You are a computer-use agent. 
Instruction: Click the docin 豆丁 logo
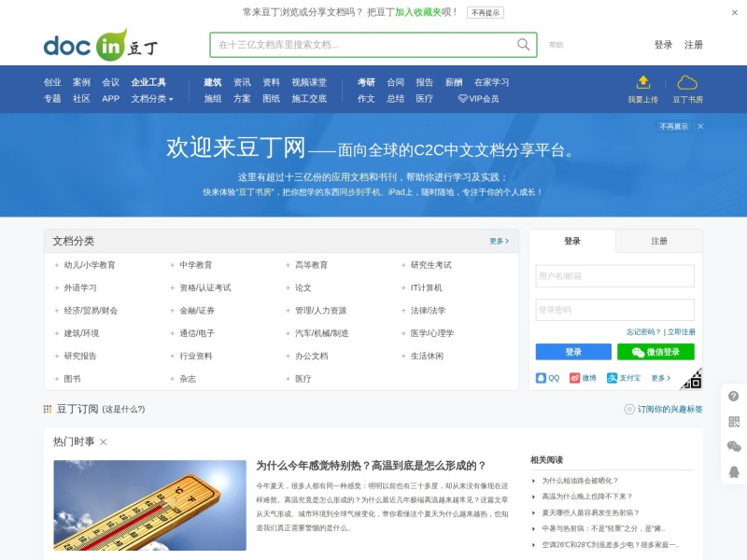click(101, 45)
